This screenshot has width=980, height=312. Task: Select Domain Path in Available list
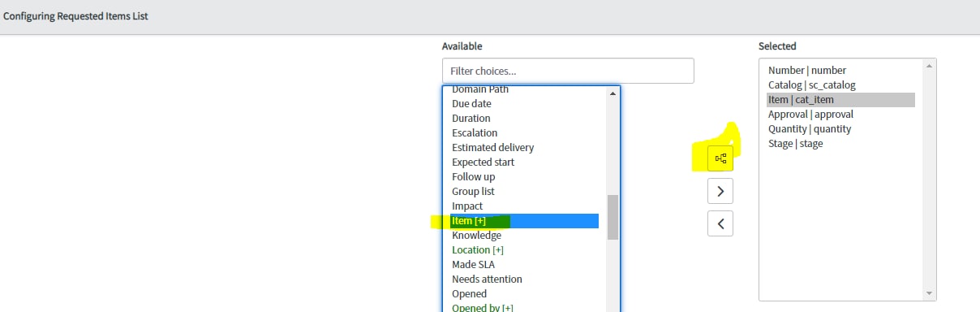(525, 89)
